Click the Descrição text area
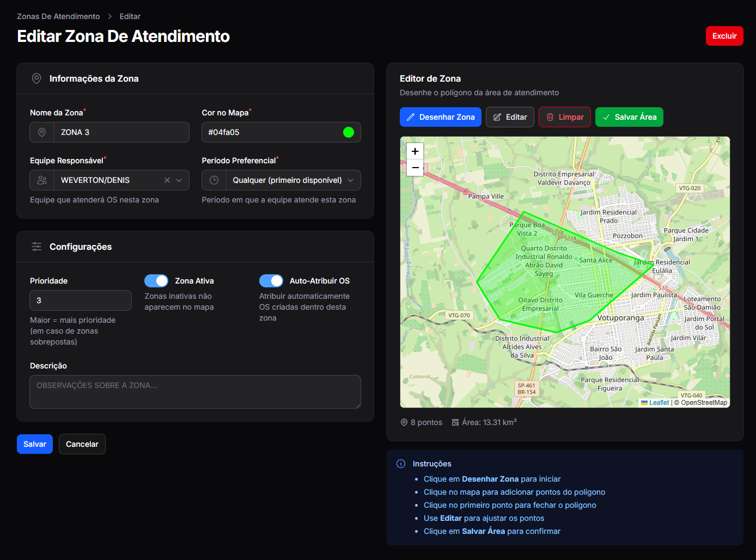The width and height of the screenshot is (756, 560). (195, 392)
